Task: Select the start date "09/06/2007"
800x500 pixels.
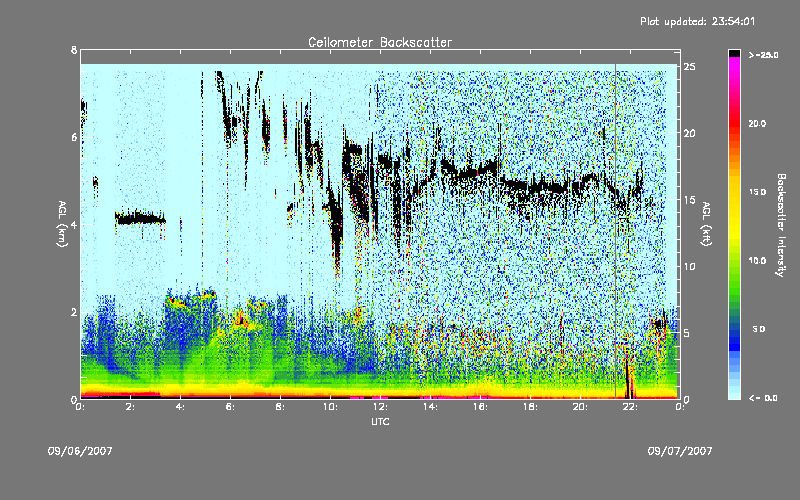Action: [x=80, y=451]
